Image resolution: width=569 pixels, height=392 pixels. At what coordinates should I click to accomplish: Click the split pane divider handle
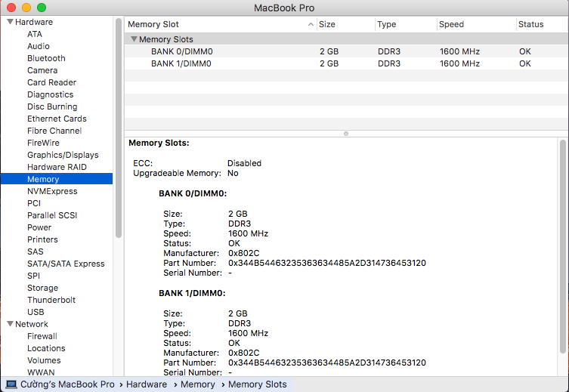coord(346,133)
